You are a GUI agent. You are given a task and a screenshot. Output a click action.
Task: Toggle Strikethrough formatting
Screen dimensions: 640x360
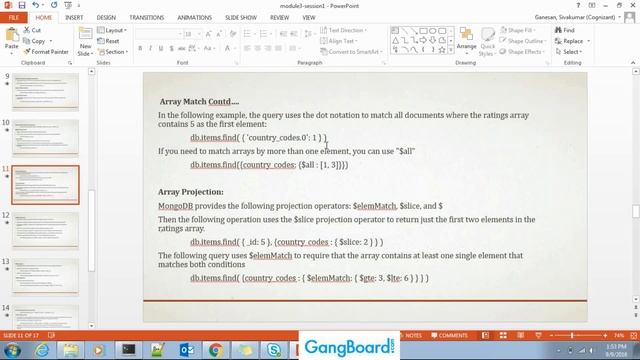coord(182,48)
